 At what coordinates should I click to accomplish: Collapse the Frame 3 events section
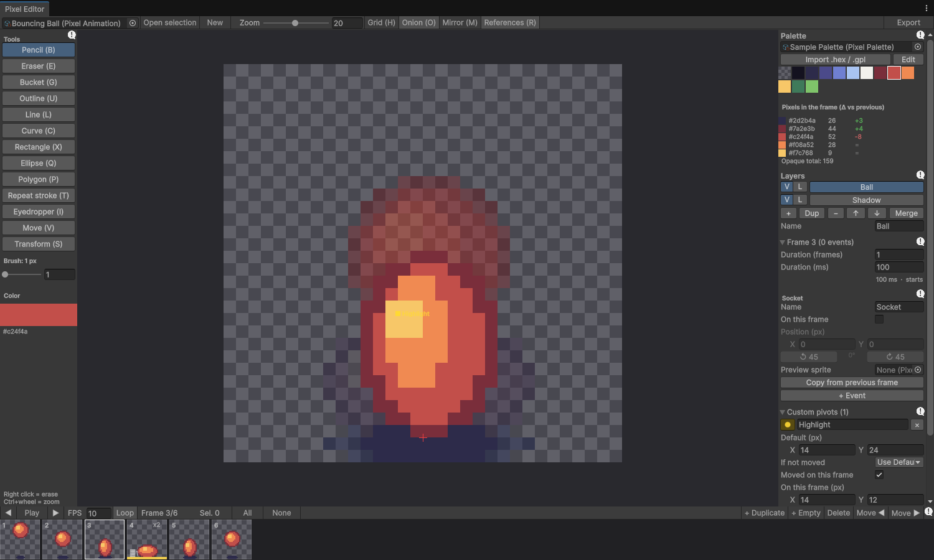(783, 242)
